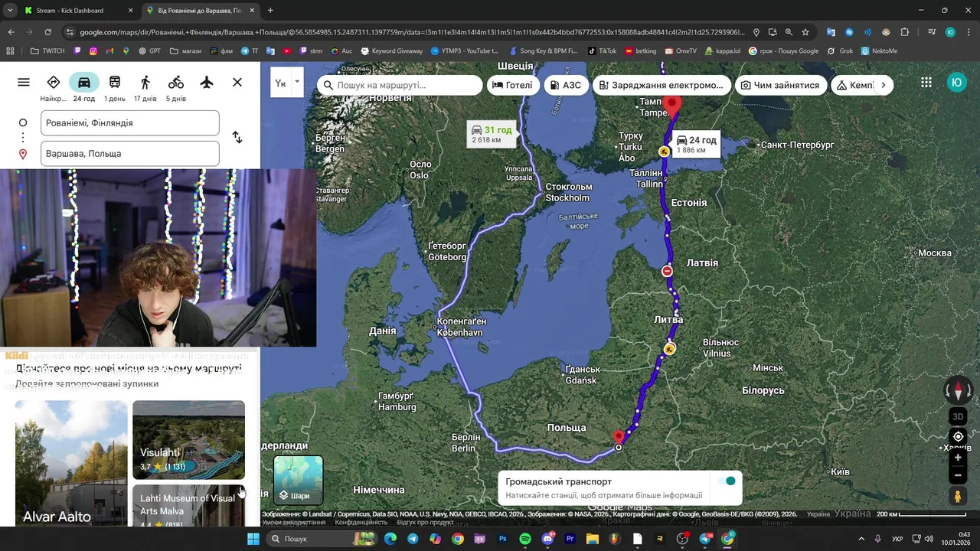Go back to previous page
This screenshot has width=980, height=551.
(x=11, y=32)
